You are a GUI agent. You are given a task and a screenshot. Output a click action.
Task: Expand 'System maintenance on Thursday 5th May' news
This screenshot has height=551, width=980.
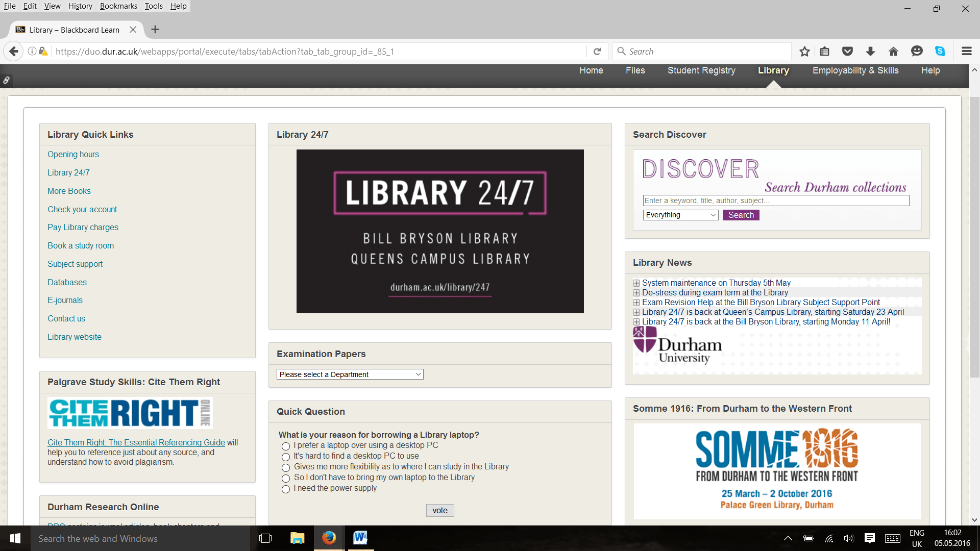click(x=636, y=283)
